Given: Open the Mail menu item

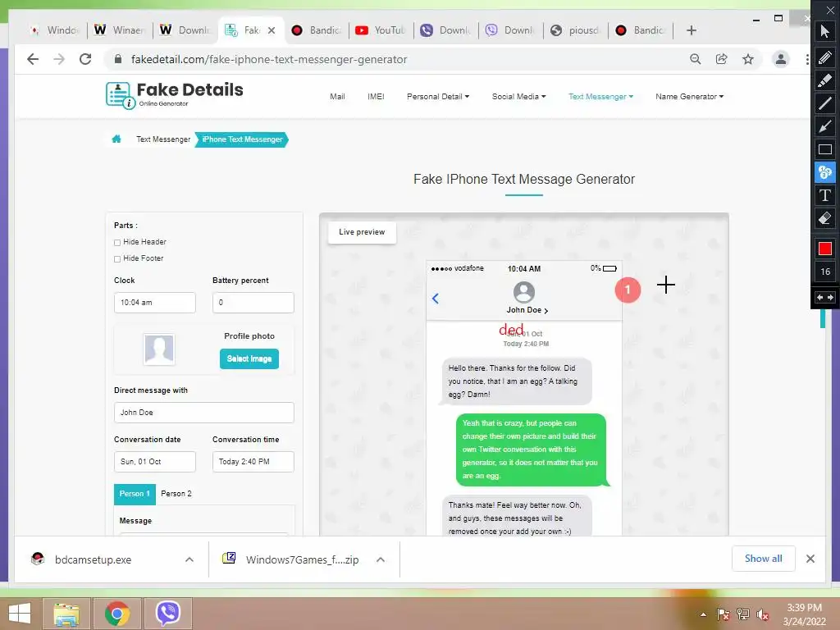Looking at the screenshot, I should 337,97.
